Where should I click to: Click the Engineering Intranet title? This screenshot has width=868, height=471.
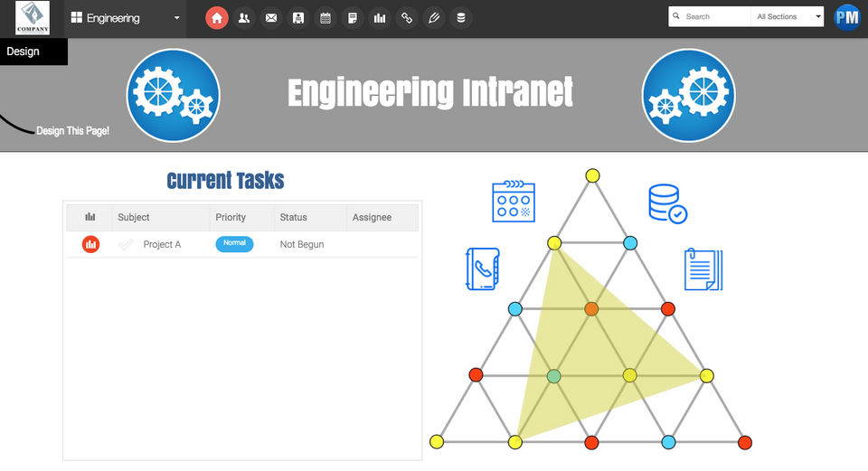click(x=430, y=92)
